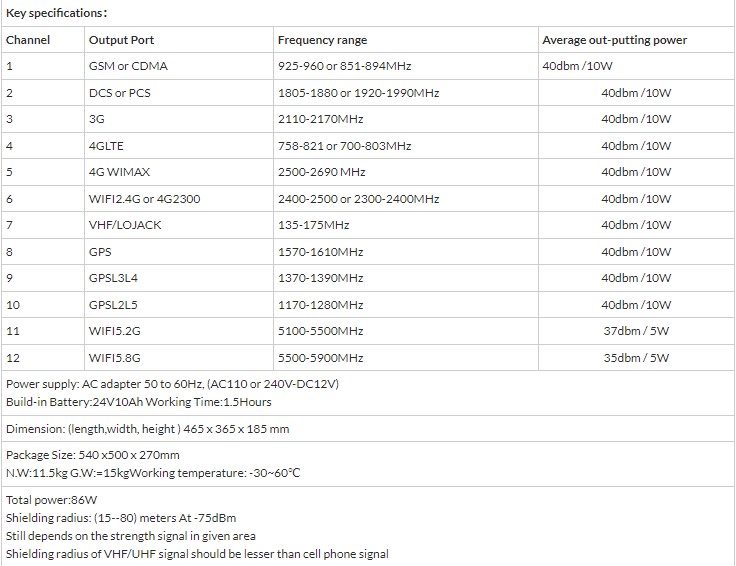Select the '4GLTE' output port cell
Screen dimensions: 736x566
click(x=107, y=146)
